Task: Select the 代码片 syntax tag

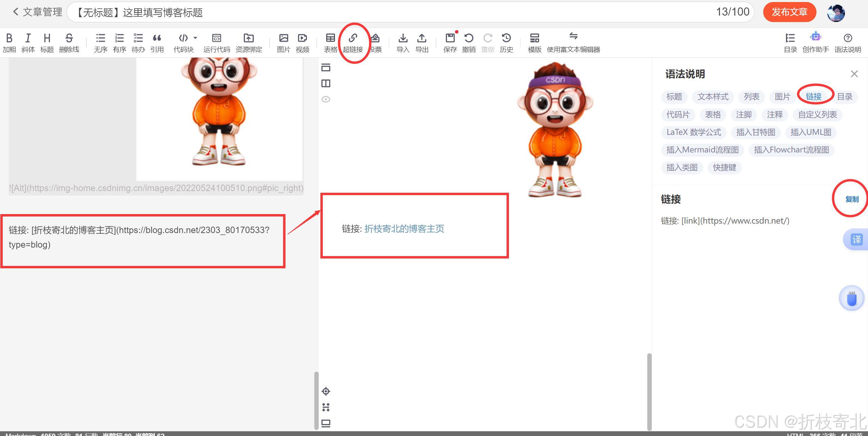Action: click(678, 115)
